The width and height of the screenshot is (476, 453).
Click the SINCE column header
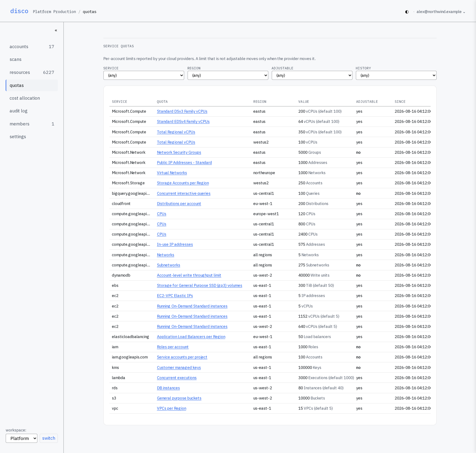click(x=400, y=102)
